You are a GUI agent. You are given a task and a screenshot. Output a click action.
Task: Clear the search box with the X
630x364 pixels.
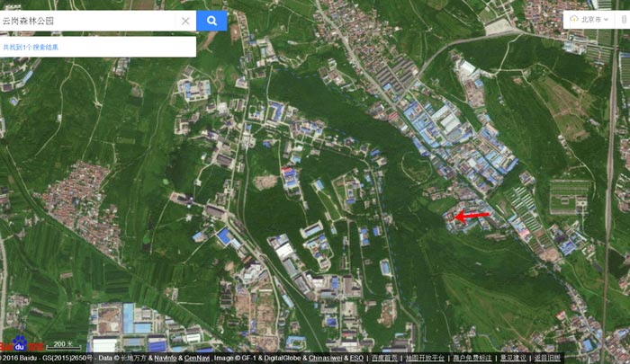pyautogui.click(x=185, y=21)
